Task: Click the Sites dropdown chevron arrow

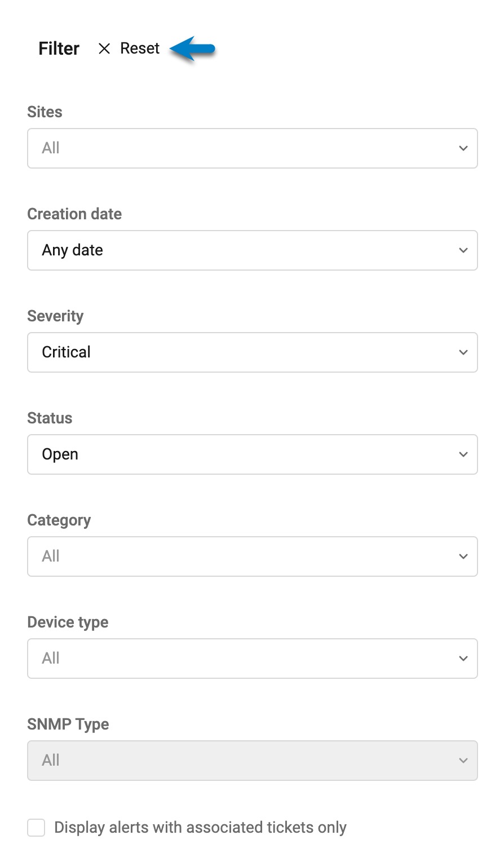Action: click(463, 148)
